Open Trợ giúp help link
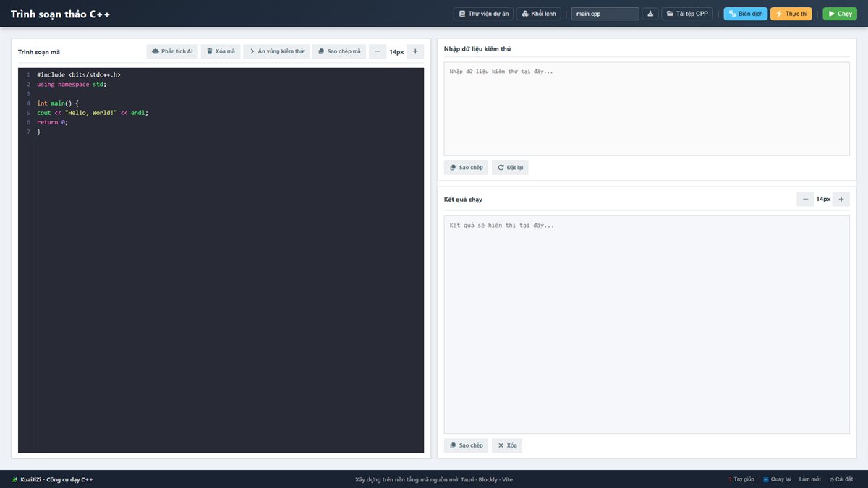The height and width of the screenshot is (488, 868). [741, 479]
